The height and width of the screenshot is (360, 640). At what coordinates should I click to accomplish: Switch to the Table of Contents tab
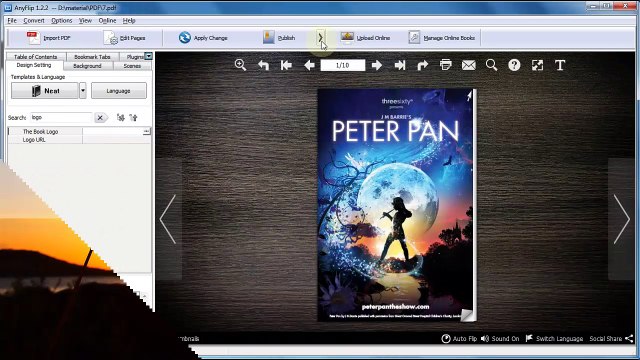coord(36,57)
